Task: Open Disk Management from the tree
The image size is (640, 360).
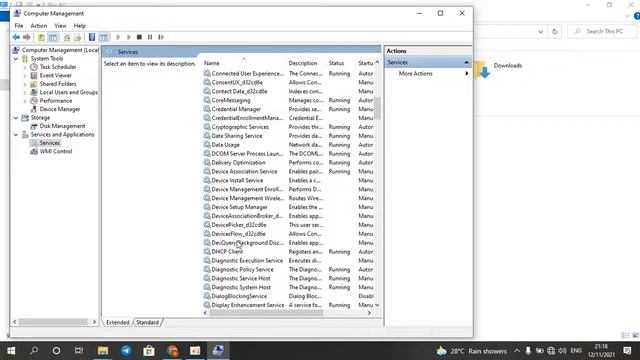Action: (62, 126)
